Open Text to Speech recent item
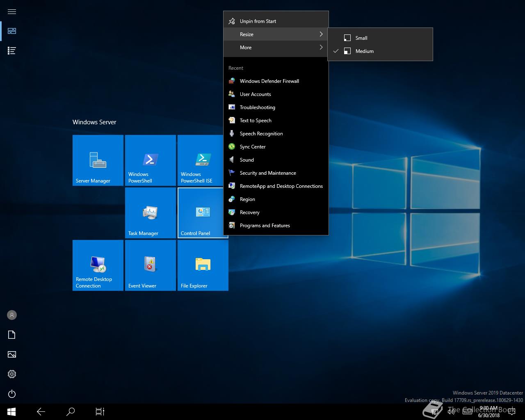The width and height of the screenshot is (525, 420). pos(276,120)
